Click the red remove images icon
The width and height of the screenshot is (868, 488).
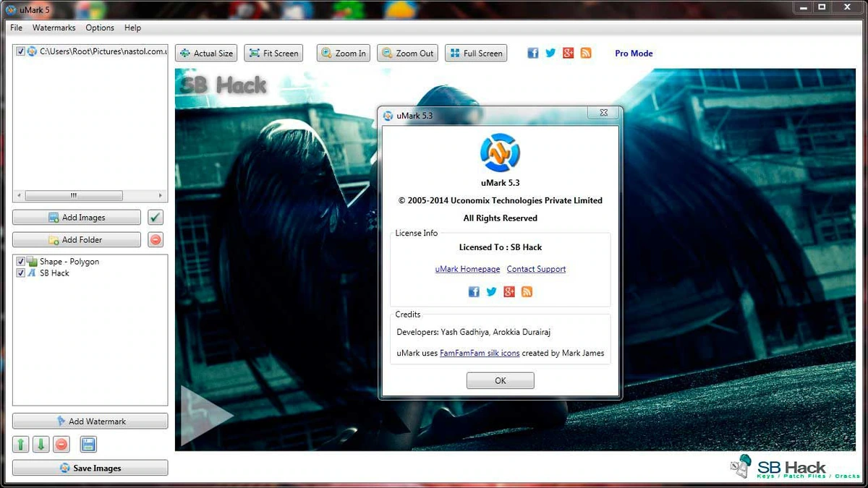156,239
